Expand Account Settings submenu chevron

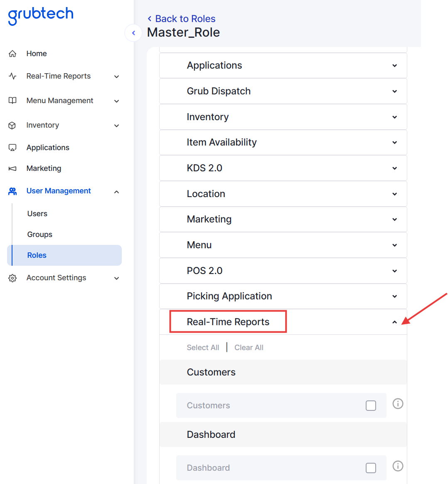coord(117,279)
